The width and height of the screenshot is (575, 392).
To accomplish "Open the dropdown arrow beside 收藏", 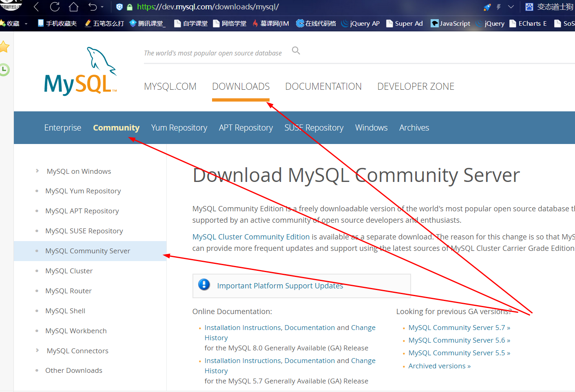I will click(26, 24).
